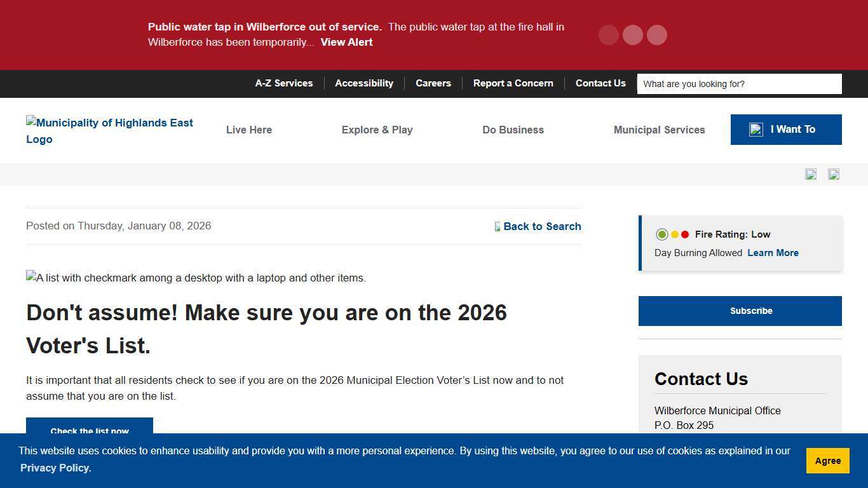Viewport: 868px width, 488px height.
Task: Click the first small image icon above the article
Action: 811,174
